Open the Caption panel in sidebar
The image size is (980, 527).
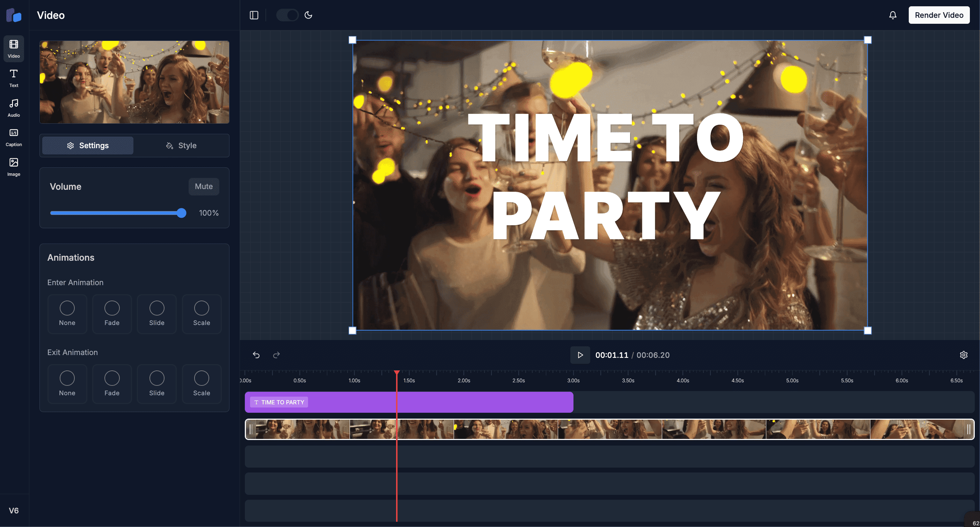13,136
